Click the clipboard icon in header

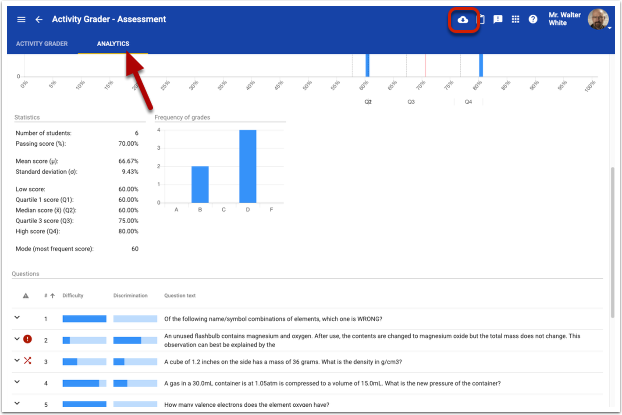[482, 19]
